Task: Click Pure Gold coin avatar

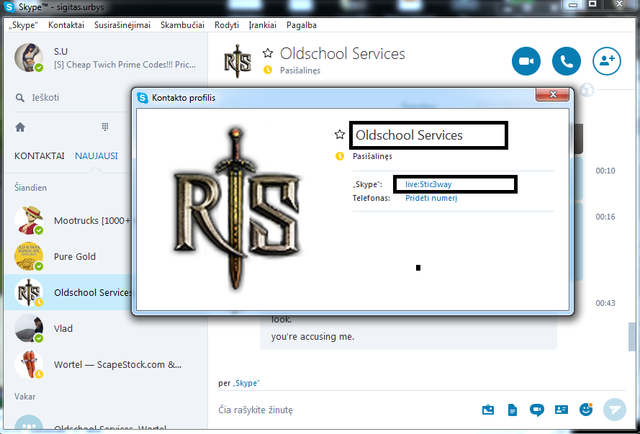Action: pos(29,256)
